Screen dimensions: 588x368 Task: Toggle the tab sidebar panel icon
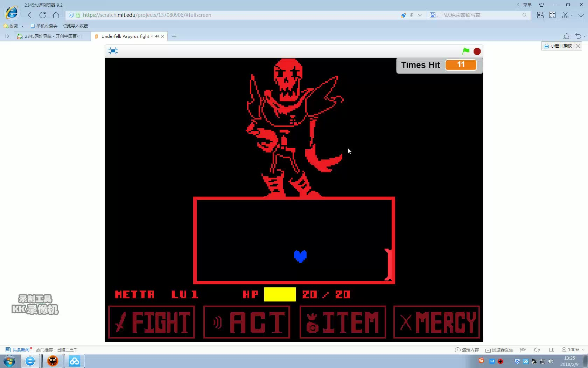coord(7,36)
